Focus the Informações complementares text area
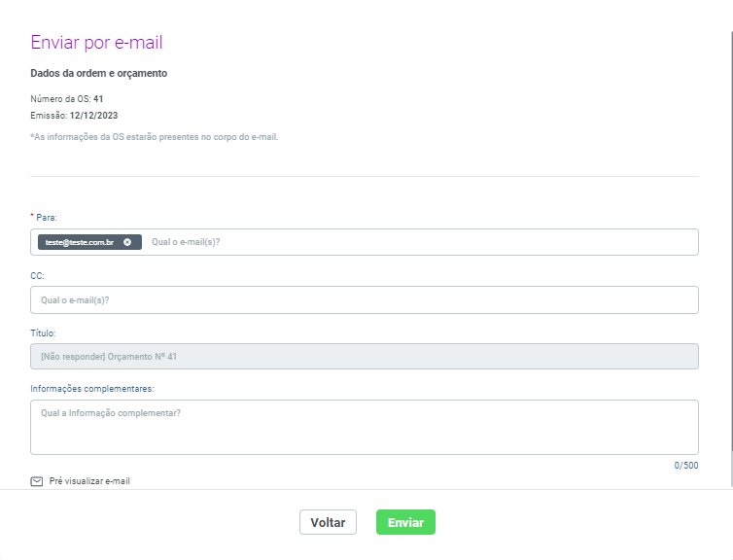 365,427
